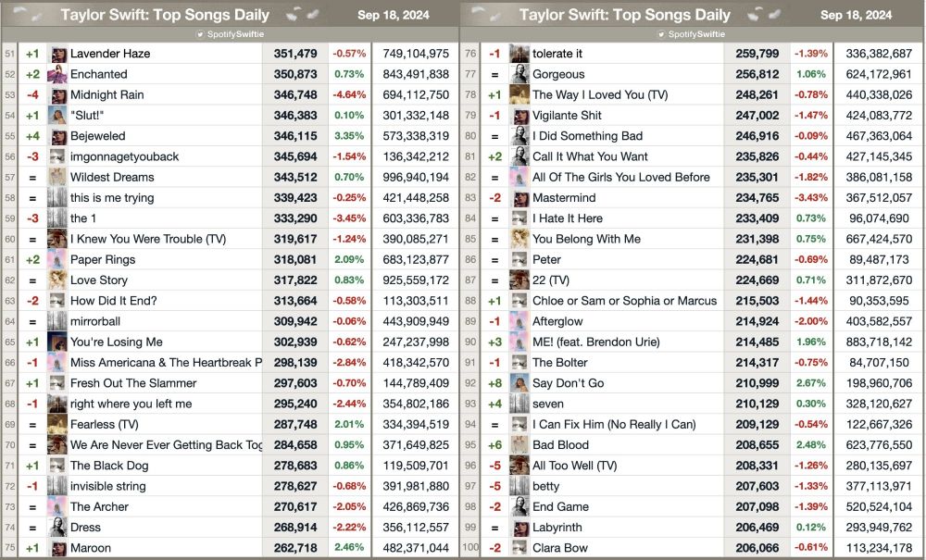Click the daily streams value 224,669 for 22 (TV)

coord(757,280)
